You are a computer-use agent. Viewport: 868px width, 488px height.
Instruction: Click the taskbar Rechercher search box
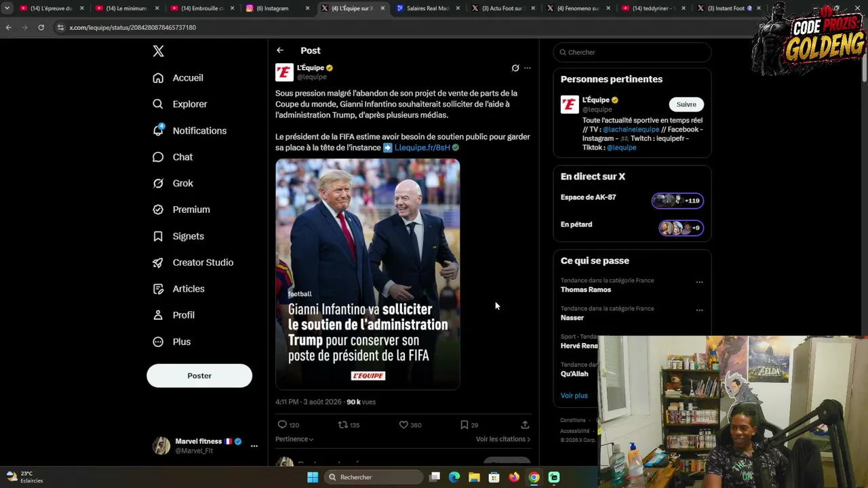coord(372,477)
